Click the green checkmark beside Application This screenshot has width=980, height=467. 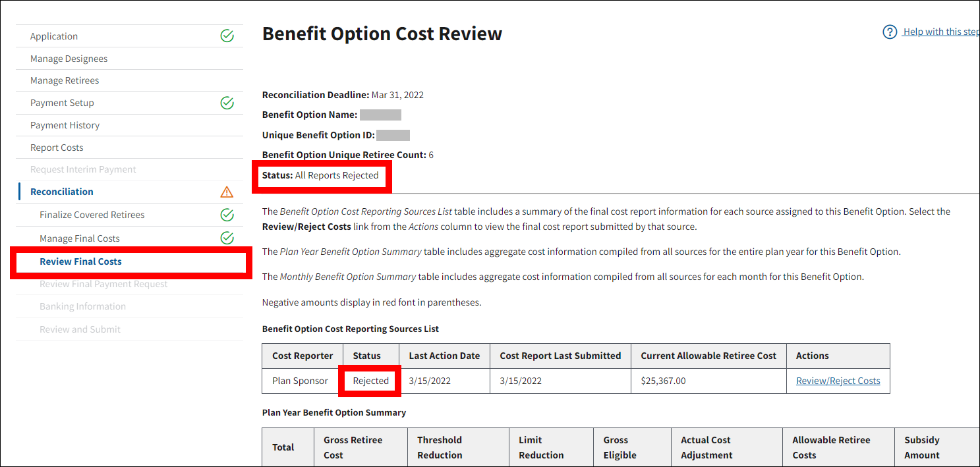pos(227,36)
